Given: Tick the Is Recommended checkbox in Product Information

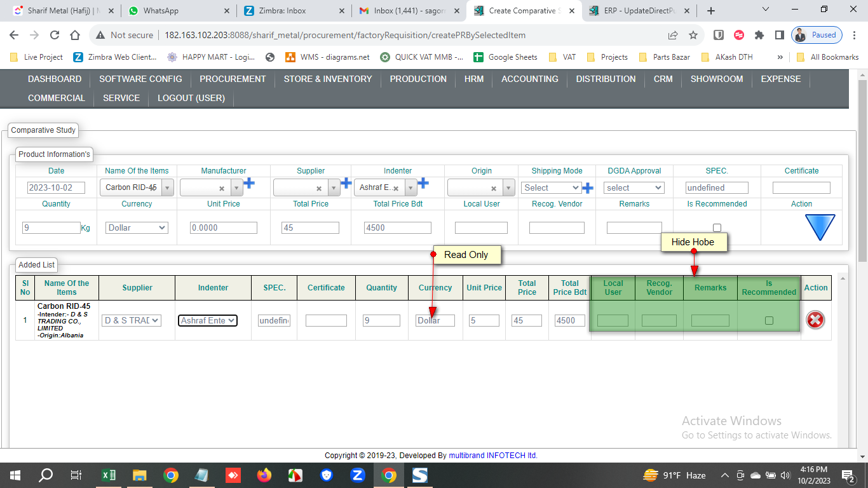Looking at the screenshot, I should (x=717, y=227).
